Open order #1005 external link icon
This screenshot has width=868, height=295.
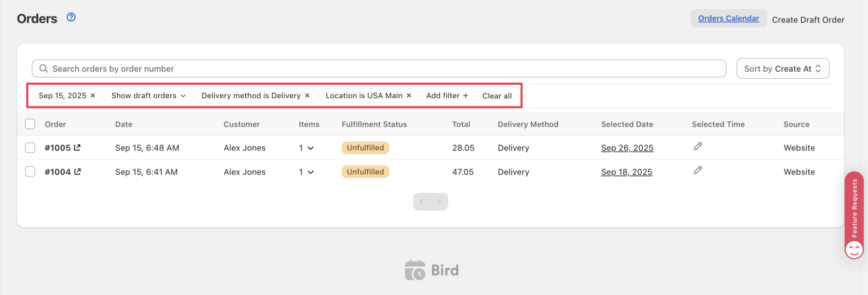coord(77,148)
